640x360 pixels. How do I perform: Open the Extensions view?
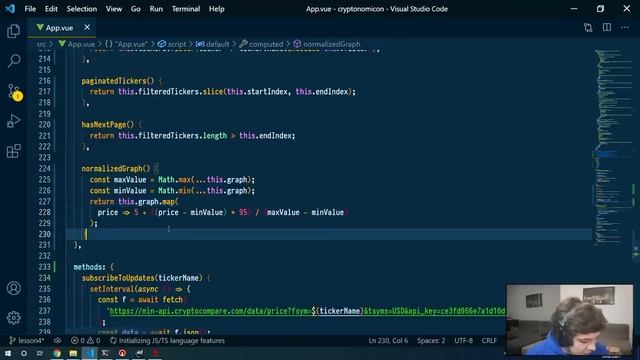13,151
